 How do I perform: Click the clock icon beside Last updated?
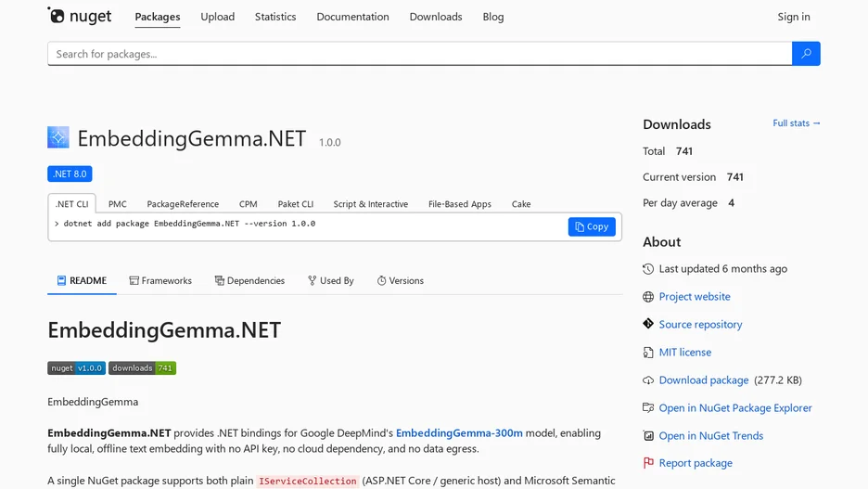648,269
